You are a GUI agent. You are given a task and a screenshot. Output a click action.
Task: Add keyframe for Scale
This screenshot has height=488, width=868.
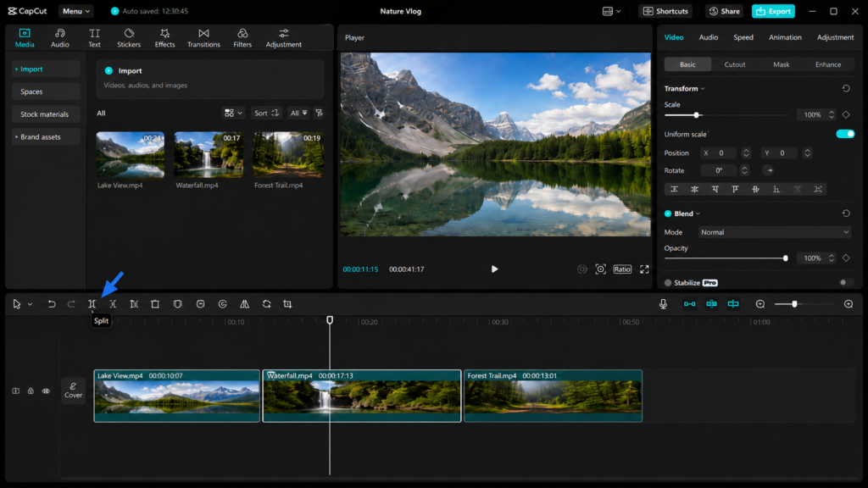846,114
